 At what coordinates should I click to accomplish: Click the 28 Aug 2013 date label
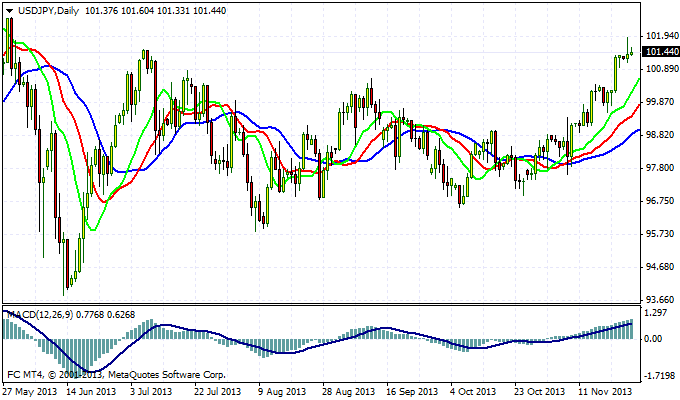[349, 391]
